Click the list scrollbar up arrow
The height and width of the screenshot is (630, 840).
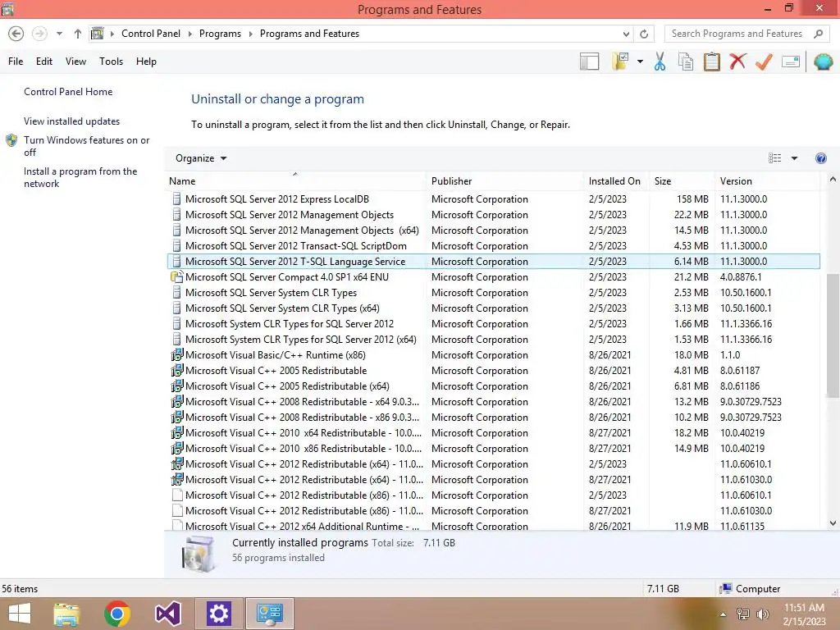point(833,180)
